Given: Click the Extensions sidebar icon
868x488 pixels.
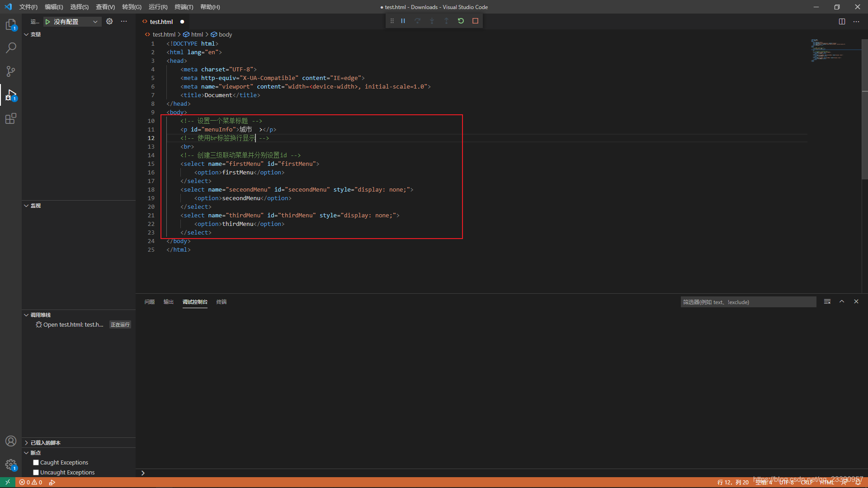Looking at the screenshot, I should click(11, 118).
